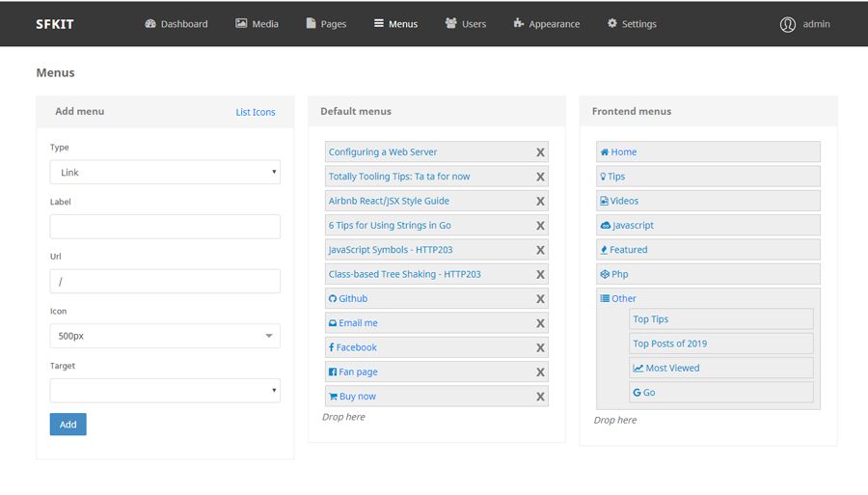Select the Home frontend menu item
Image resolution: width=868 pixels, height=495 pixels.
tap(708, 152)
